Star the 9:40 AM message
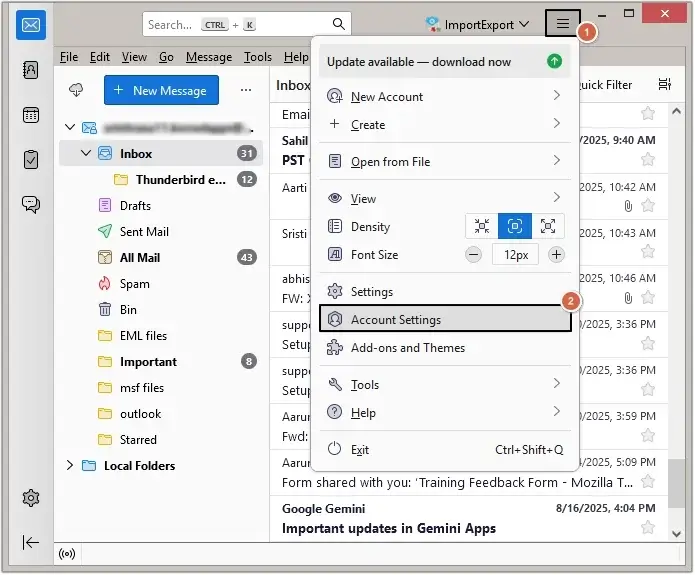The height and width of the screenshot is (575, 695). pos(648,159)
